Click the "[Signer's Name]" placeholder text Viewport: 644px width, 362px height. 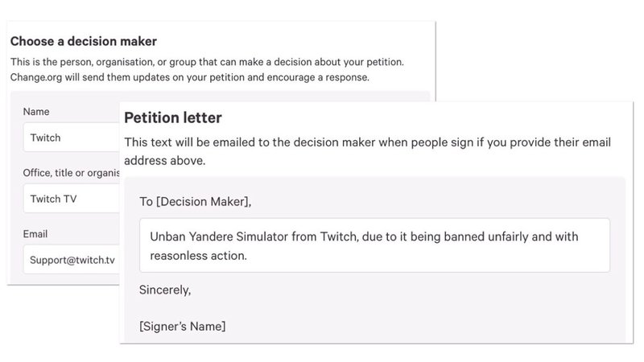click(x=182, y=327)
